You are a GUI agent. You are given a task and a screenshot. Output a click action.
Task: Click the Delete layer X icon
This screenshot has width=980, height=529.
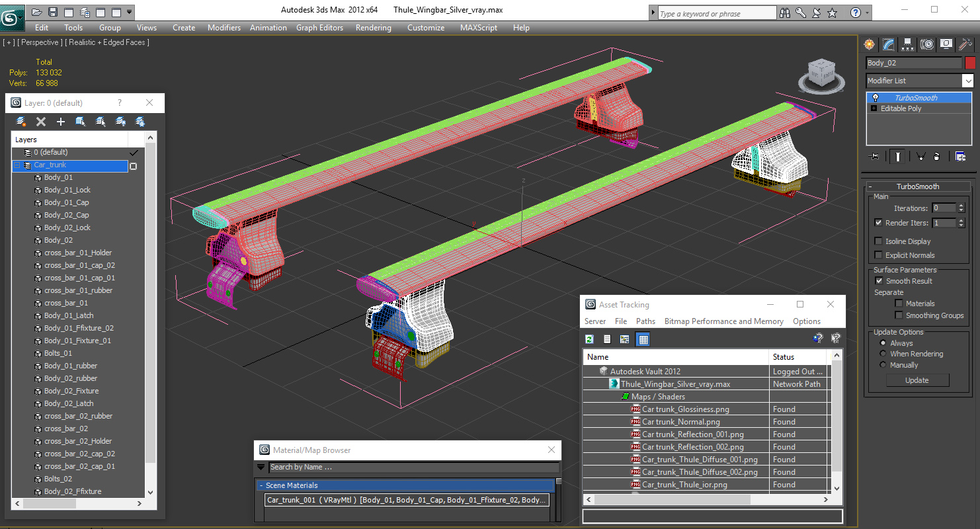[40, 122]
